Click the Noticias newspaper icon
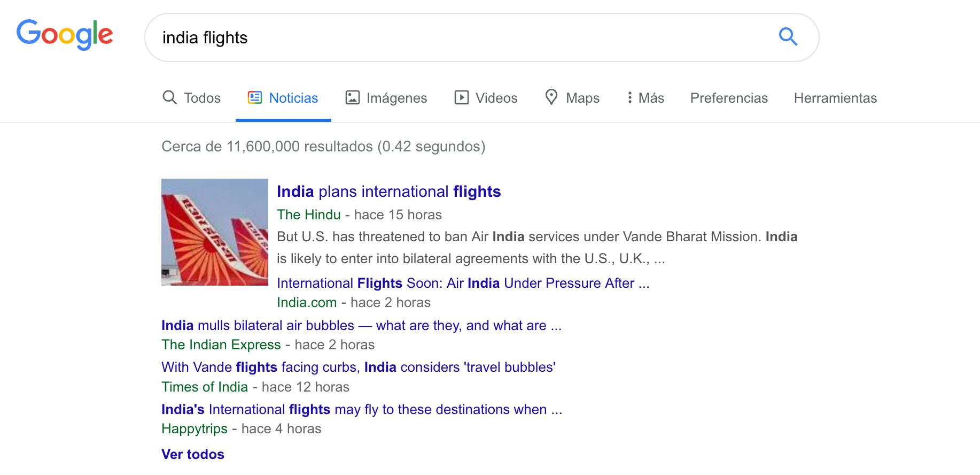This screenshot has width=980, height=475. (255, 97)
